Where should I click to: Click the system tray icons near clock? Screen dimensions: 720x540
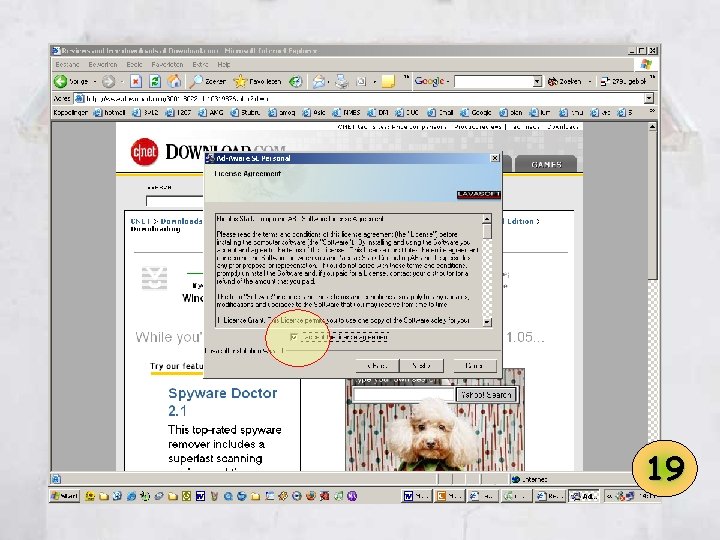[x=625, y=496]
